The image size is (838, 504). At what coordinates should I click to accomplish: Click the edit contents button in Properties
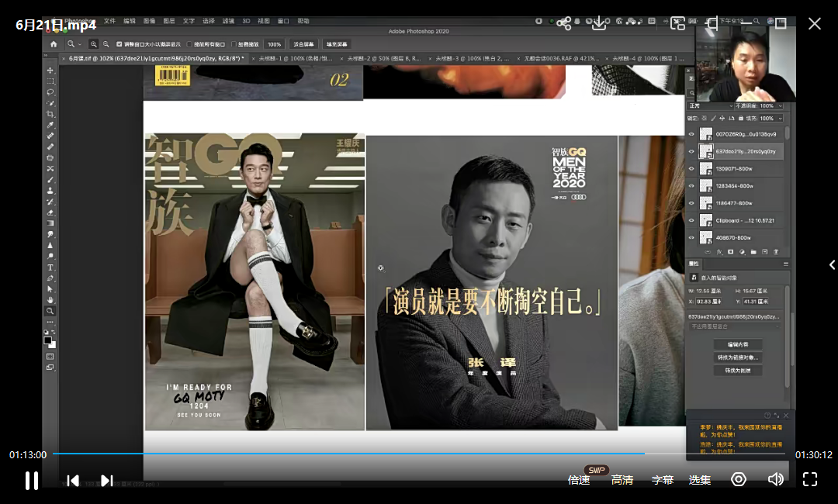[x=738, y=344]
